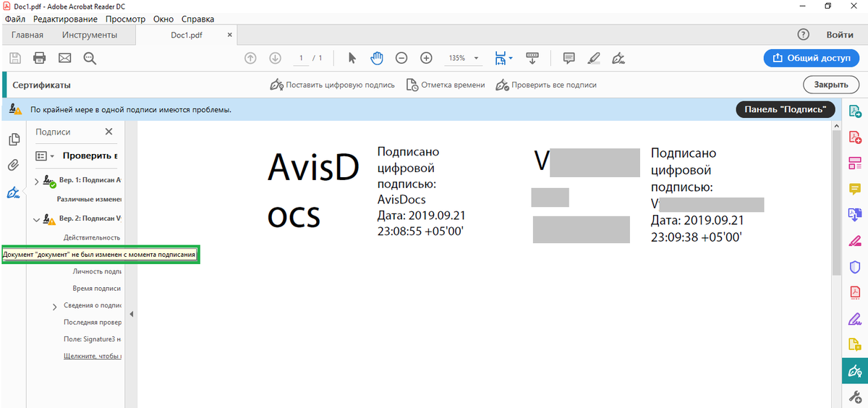
Task: Click the sign document pen icon in toolbar
Action: point(618,58)
